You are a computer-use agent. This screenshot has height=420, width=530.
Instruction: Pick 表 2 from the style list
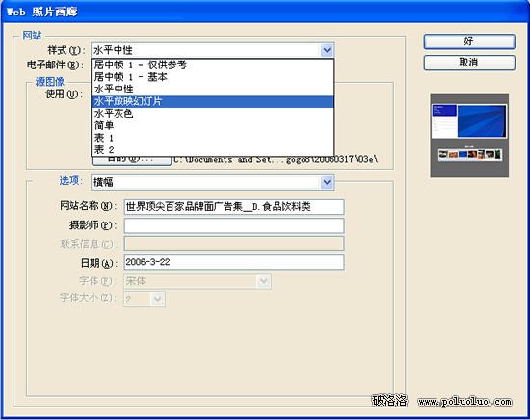pyautogui.click(x=213, y=149)
